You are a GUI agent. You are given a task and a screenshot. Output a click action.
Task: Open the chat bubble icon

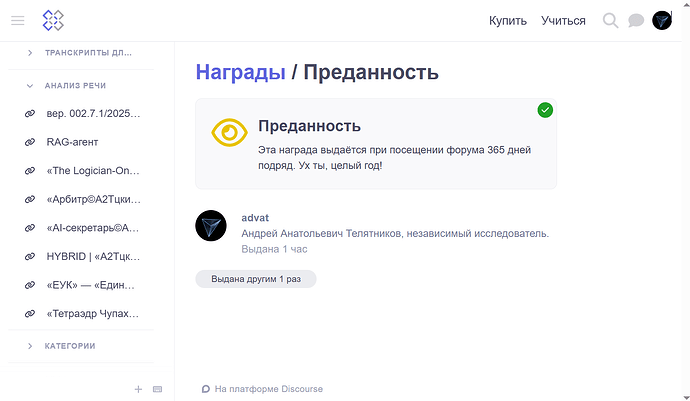click(x=636, y=21)
